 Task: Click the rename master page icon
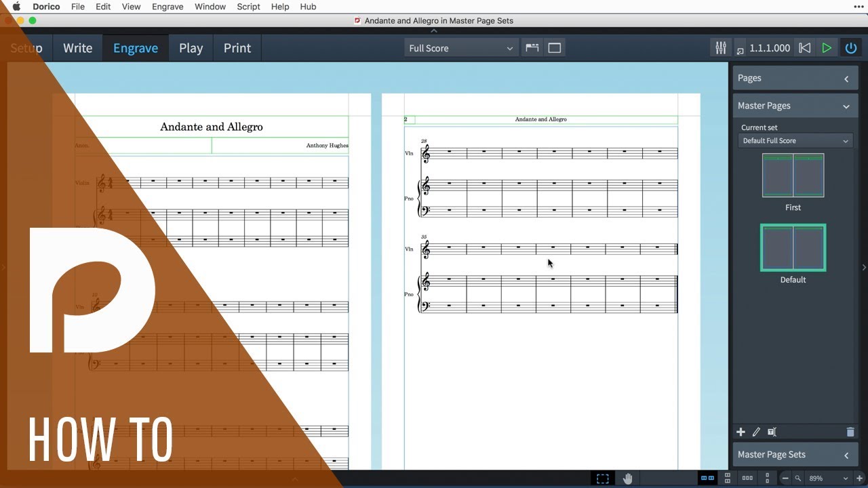click(x=772, y=432)
